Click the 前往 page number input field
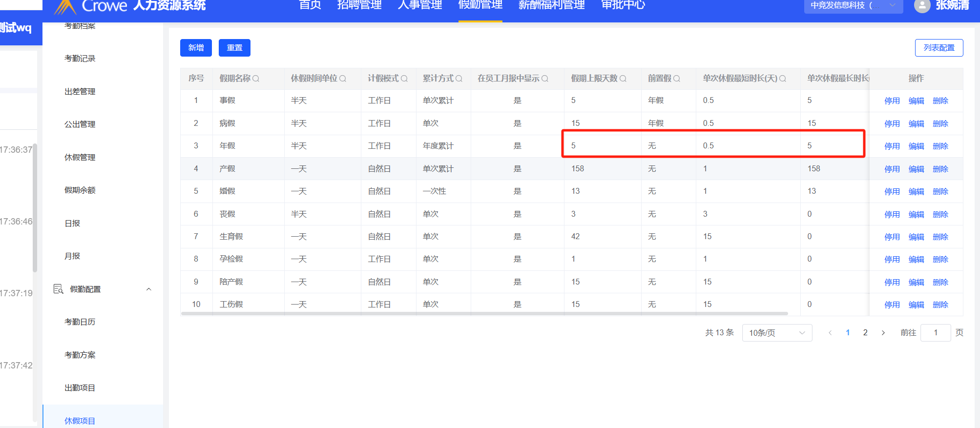980x428 pixels. pyautogui.click(x=935, y=333)
